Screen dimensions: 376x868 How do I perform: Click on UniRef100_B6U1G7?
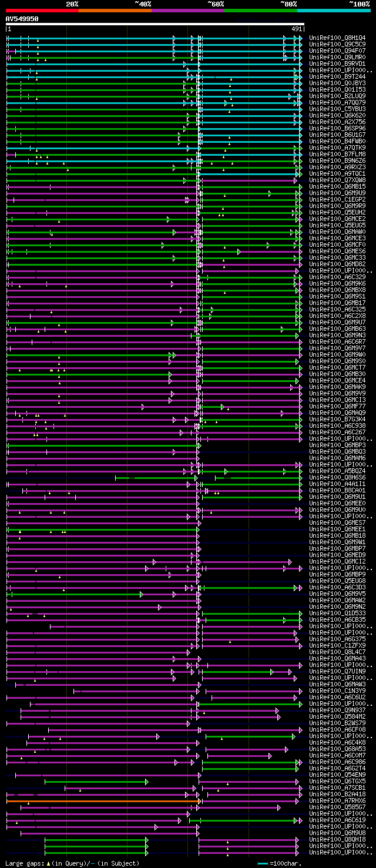click(x=337, y=135)
